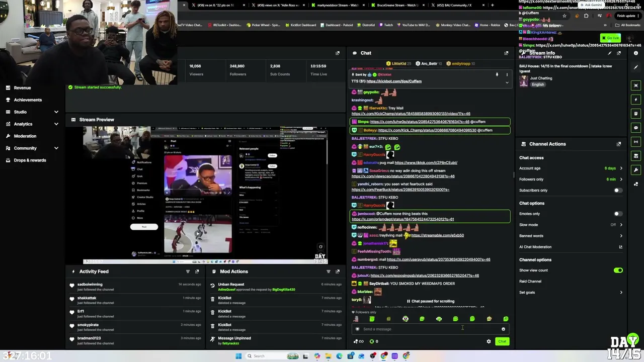Click the English language tag
This screenshot has height=362, width=644.
[538, 84]
